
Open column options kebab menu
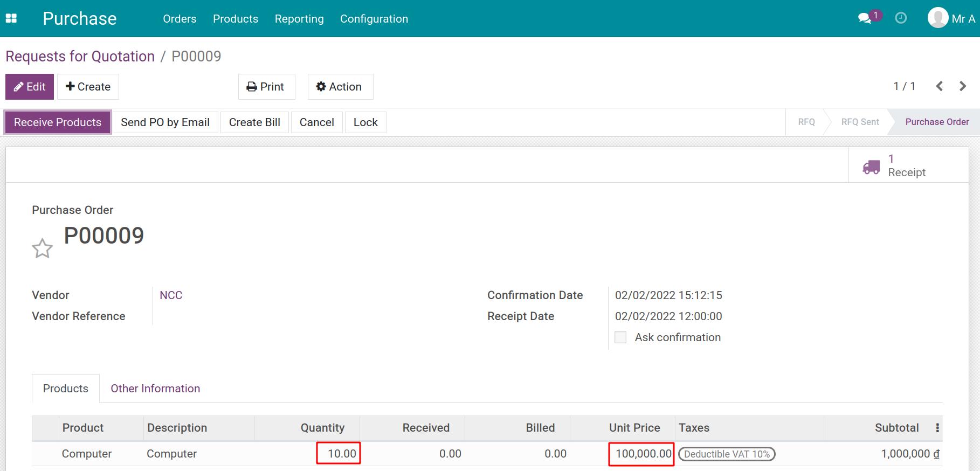tap(937, 428)
